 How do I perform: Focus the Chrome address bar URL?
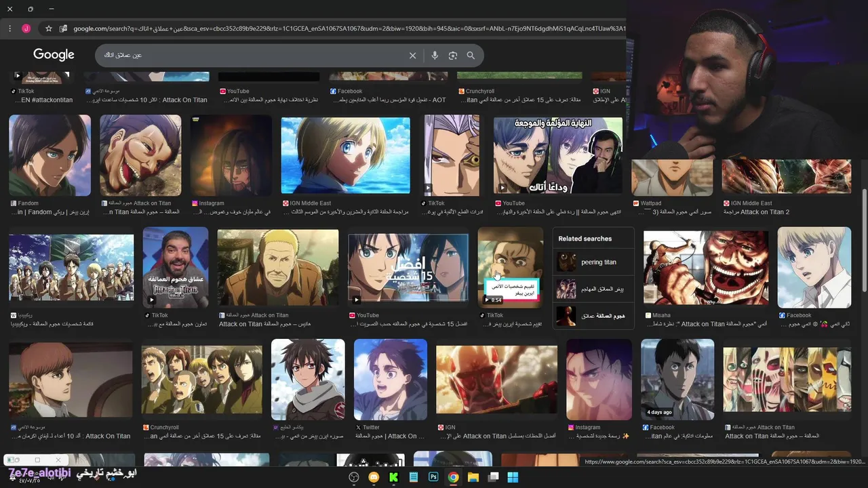pyautogui.click(x=349, y=28)
